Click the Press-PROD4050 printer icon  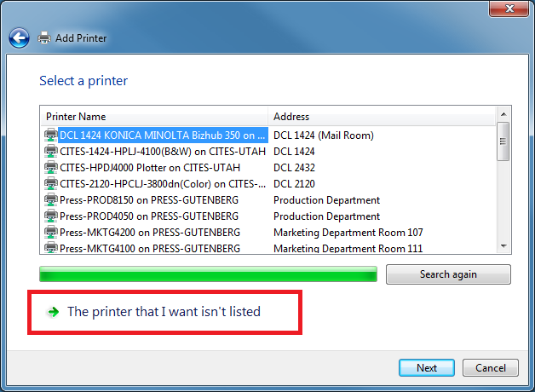(x=51, y=216)
